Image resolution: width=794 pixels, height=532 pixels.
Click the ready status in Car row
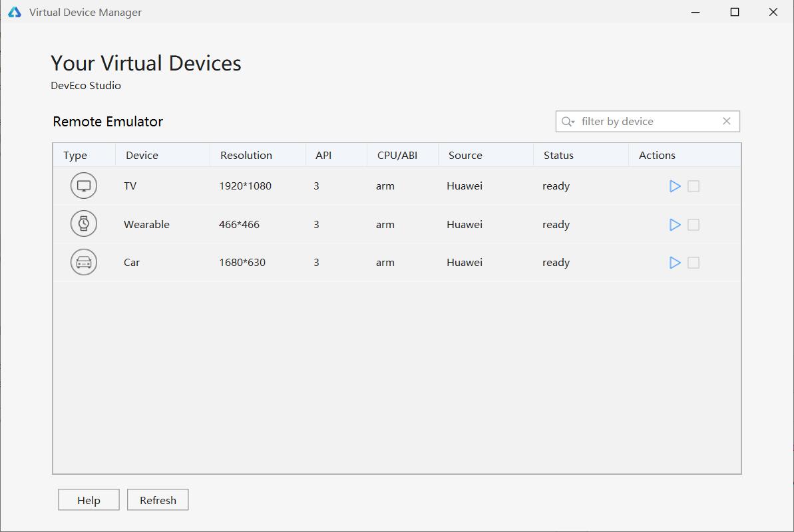tap(556, 263)
